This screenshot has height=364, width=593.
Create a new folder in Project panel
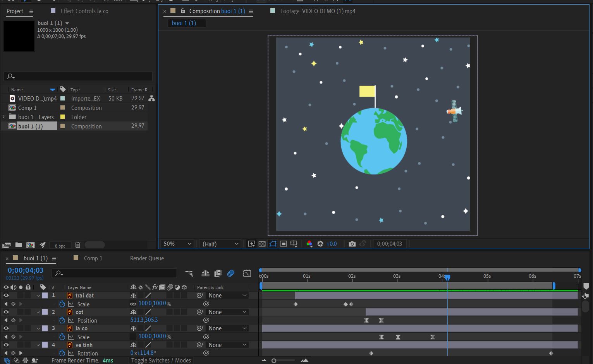(x=18, y=245)
